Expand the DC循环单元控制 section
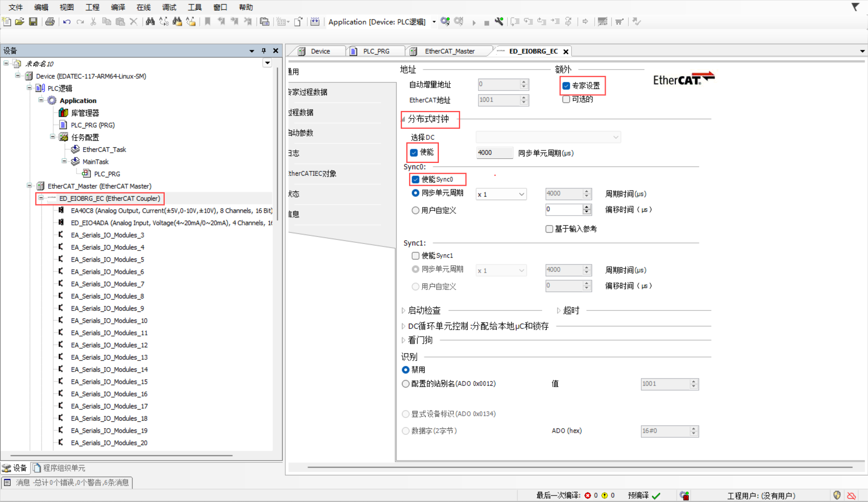This screenshot has height=502, width=868. pos(404,326)
